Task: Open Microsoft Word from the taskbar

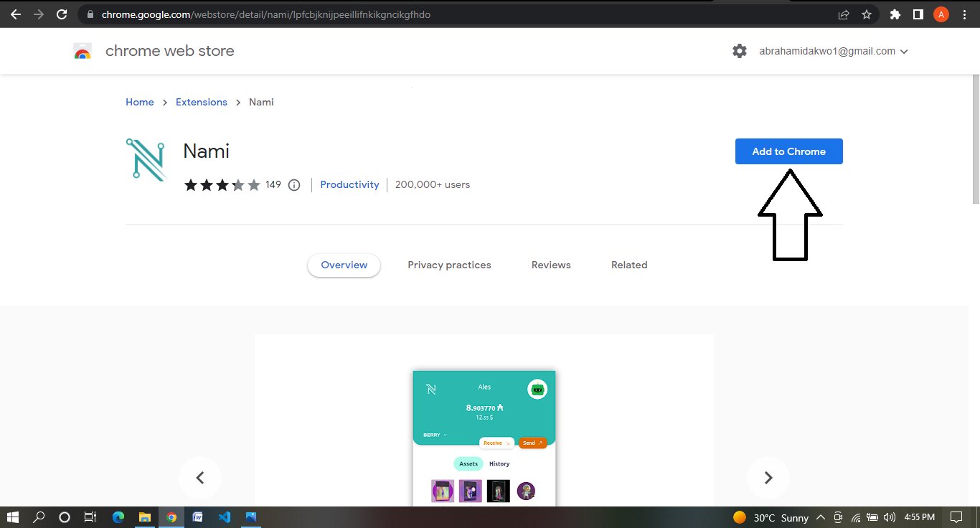Action: pos(198,517)
